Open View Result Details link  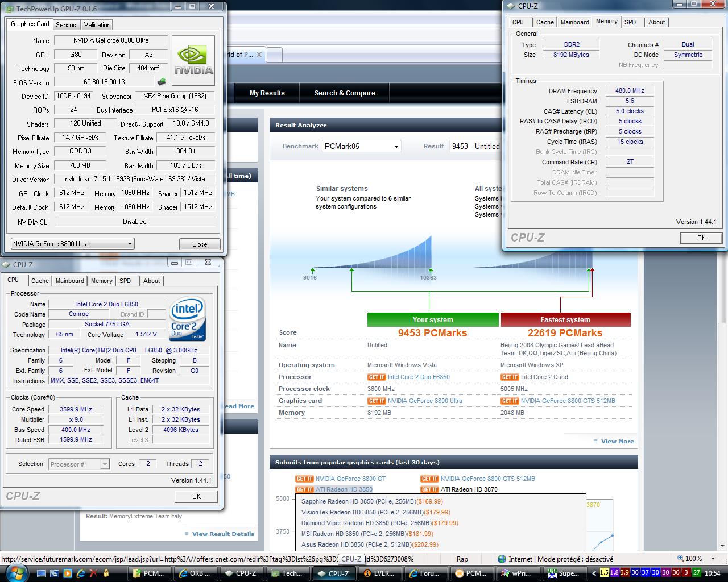[223, 534]
